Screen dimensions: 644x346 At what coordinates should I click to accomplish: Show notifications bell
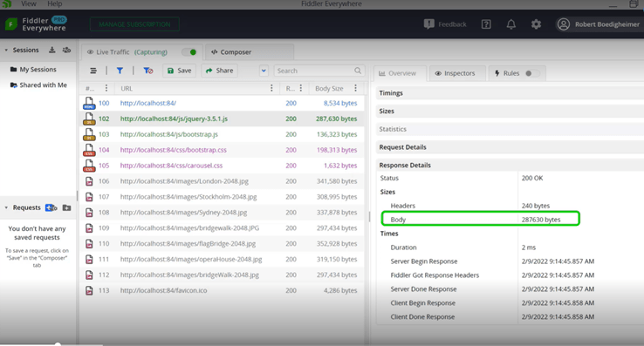[511, 24]
